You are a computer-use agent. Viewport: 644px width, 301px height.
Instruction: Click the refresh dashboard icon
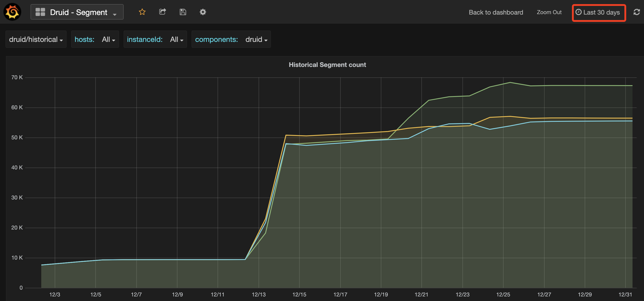click(636, 12)
